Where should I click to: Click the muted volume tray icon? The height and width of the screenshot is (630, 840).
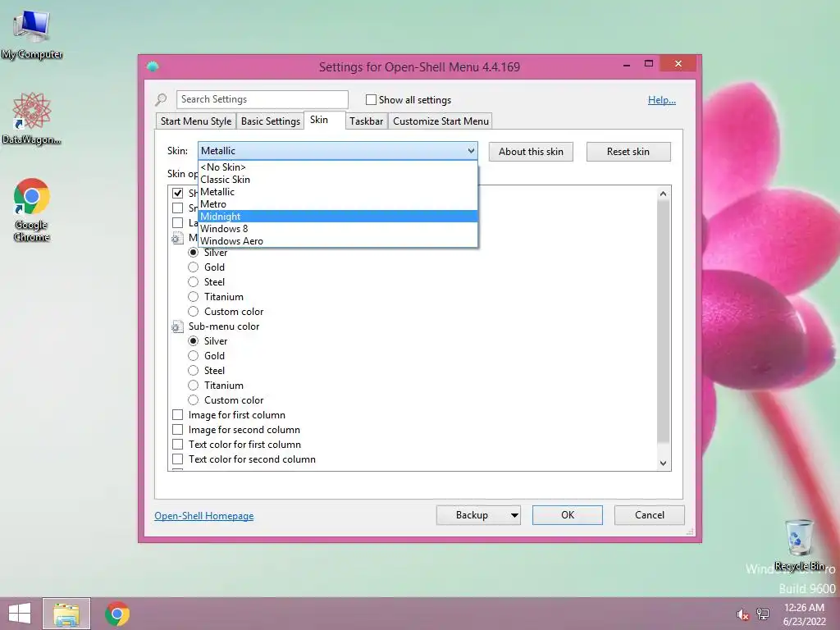[742, 614]
